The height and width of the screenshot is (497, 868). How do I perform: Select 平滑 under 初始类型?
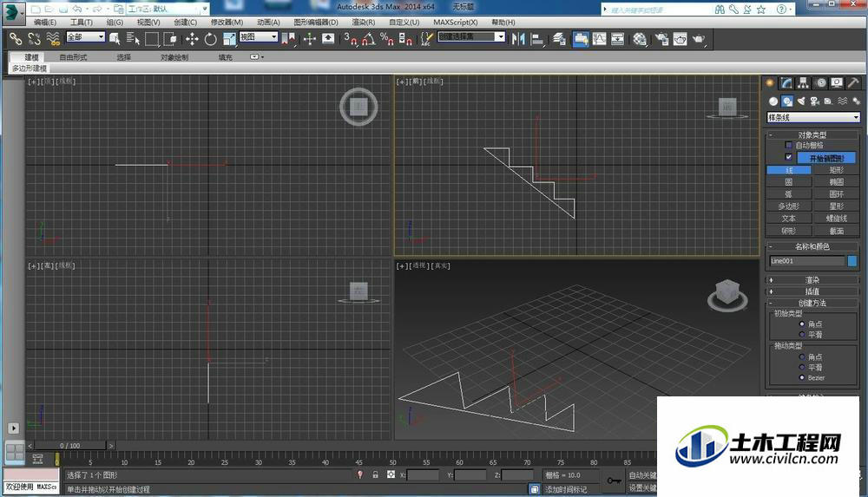[x=801, y=335]
